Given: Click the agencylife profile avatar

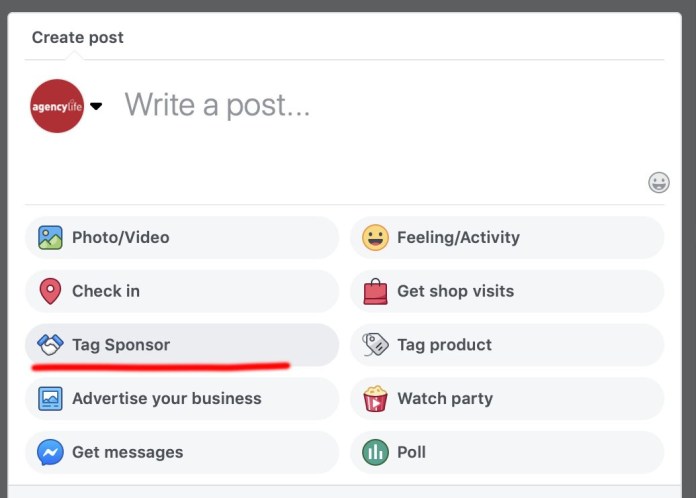Looking at the screenshot, I should click(x=57, y=106).
